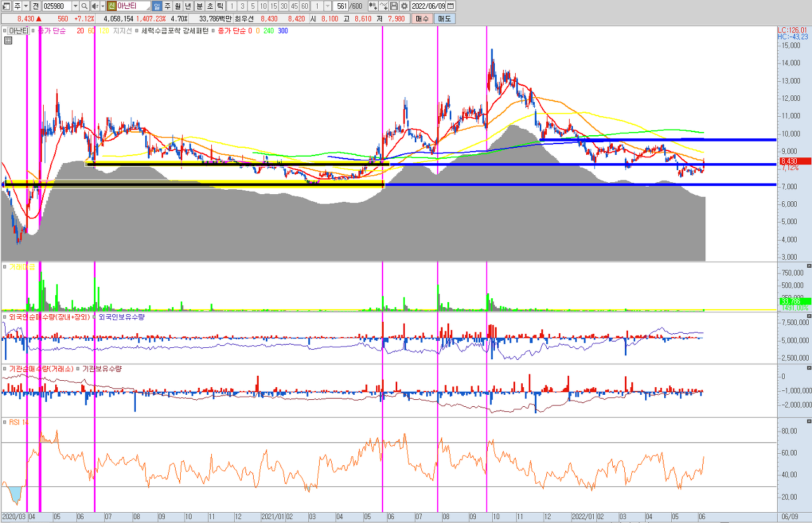Choose interval 5 button

pyautogui.click(x=253, y=6)
